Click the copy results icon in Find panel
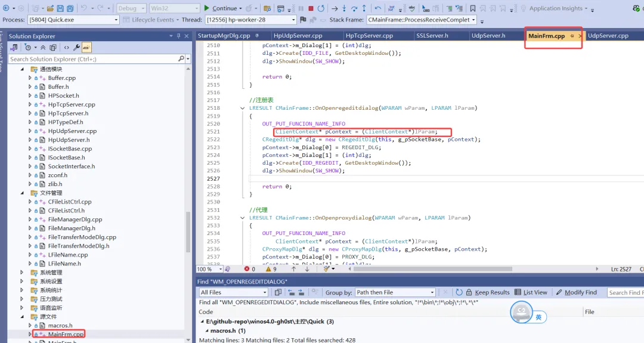The width and height of the screenshot is (644, 343). tap(278, 292)
